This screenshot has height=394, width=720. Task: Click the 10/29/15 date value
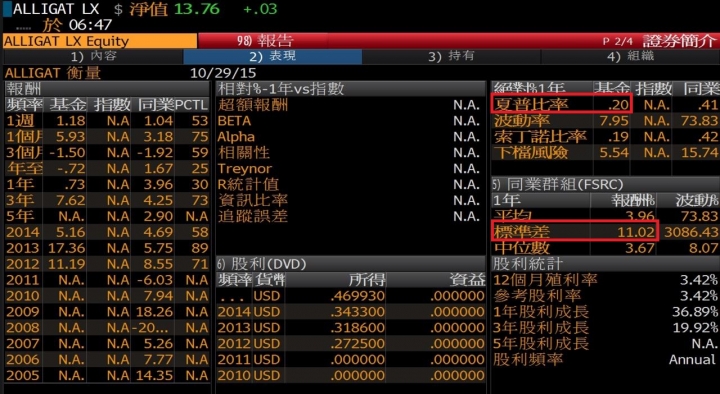223,73
